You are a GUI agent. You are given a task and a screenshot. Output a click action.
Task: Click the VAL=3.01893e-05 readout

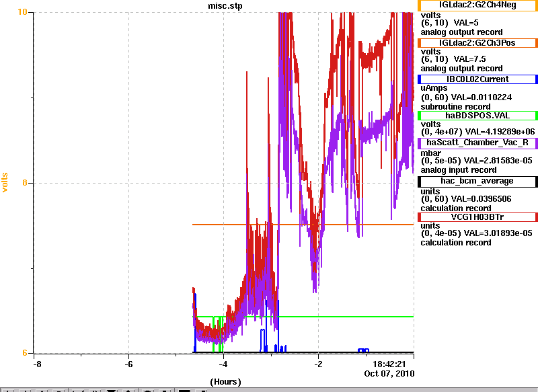coord(498,233)
